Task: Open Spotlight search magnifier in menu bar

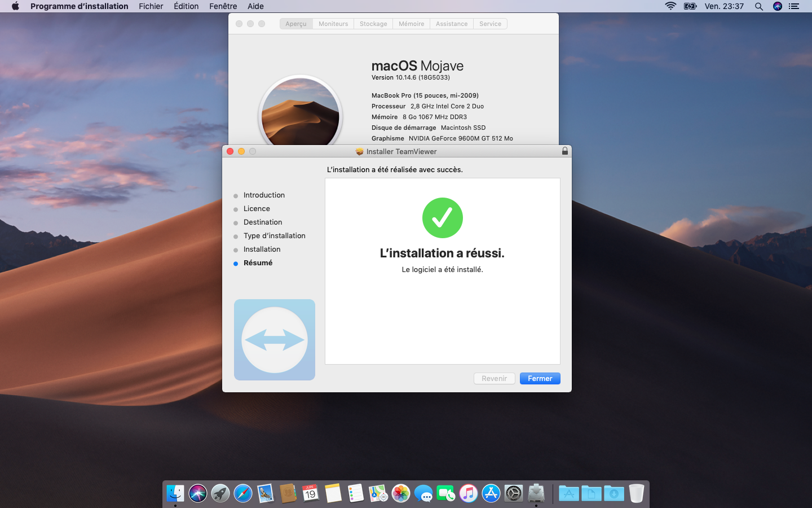Action: (x=759, y=6)
